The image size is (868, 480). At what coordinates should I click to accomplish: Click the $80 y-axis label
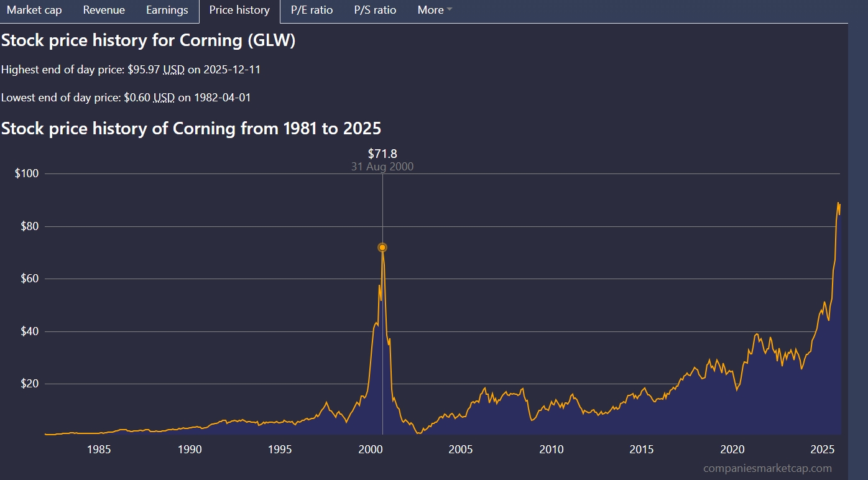pyautogui.click(x=29, y=226)
